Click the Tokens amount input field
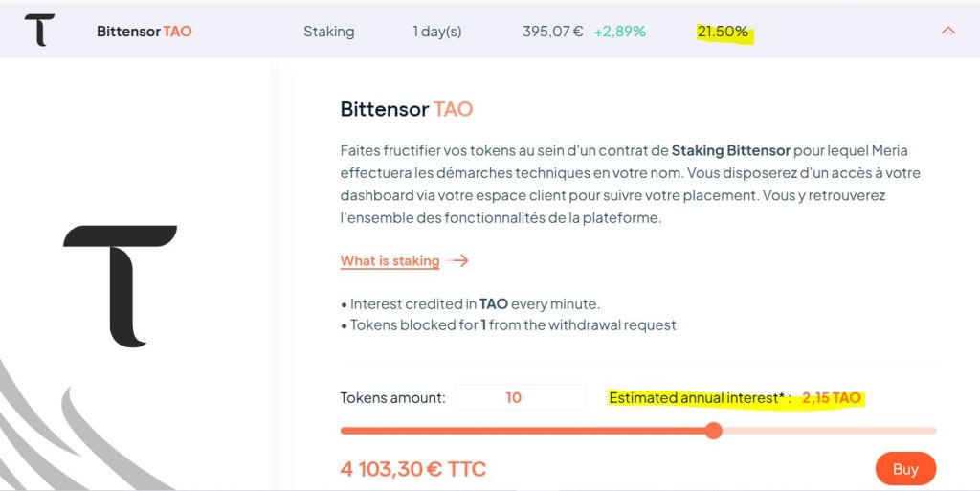The height and width of the screenshot is (491, 980). (520, 397)
